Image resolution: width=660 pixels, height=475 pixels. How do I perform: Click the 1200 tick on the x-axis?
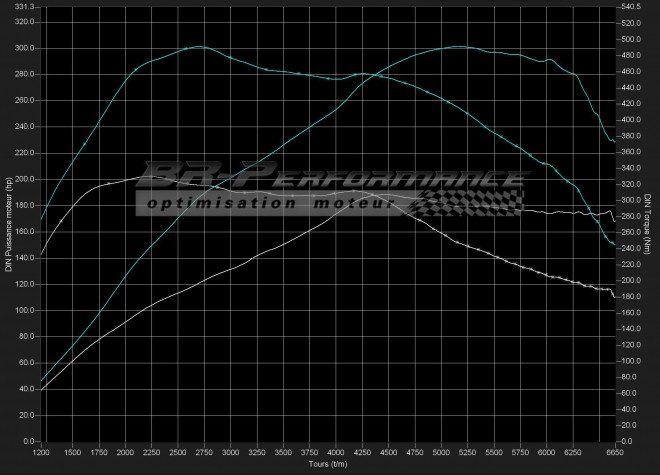coord(41,453)
